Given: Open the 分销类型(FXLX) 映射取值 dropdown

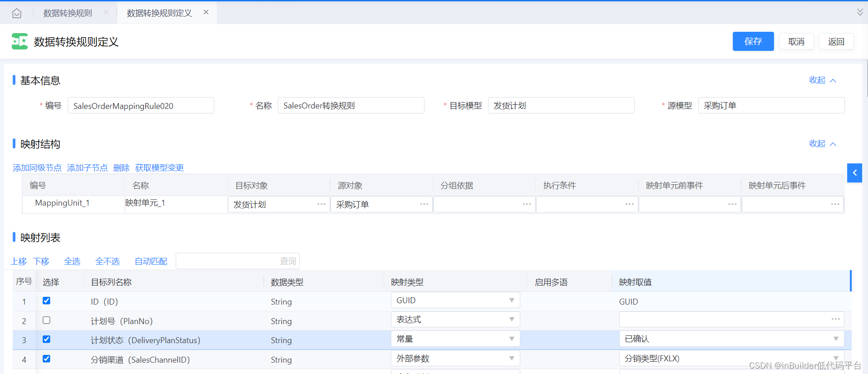Looking at the screenshot, I should tap(731, 358).
